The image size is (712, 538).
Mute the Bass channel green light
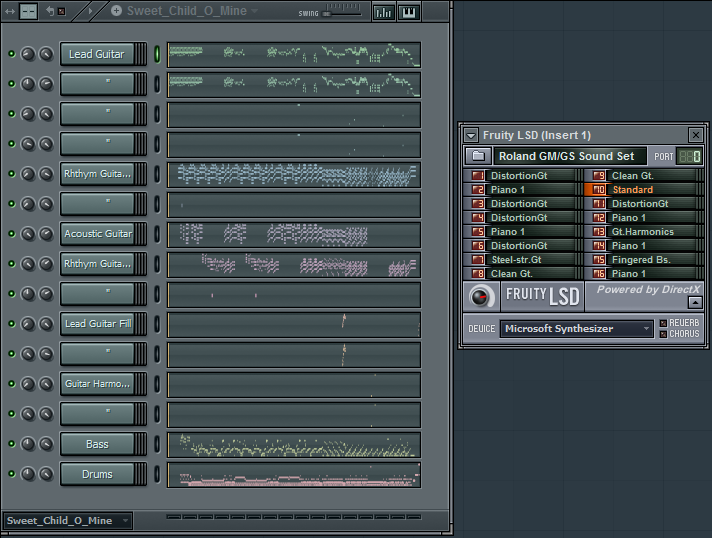[x=12, y=444]
